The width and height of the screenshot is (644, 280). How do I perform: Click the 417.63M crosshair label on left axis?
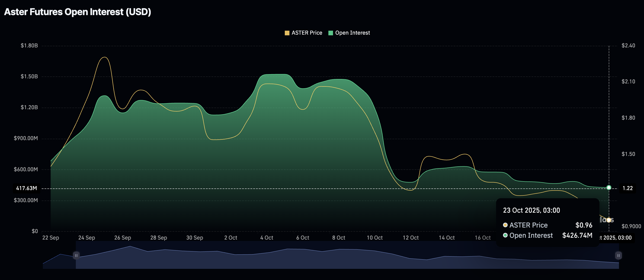click(26, 188)
